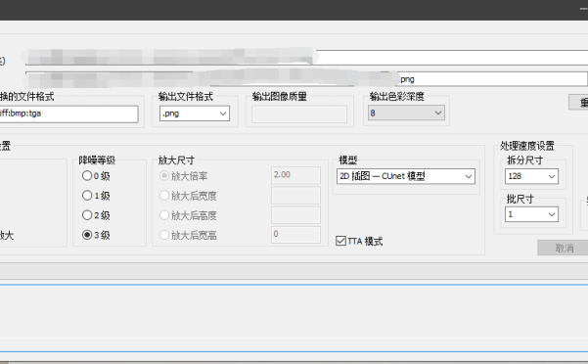The height and width of the screenshot is (364, 588).
Task: Click the 输出图像质里 label
Action: (280, 96)
